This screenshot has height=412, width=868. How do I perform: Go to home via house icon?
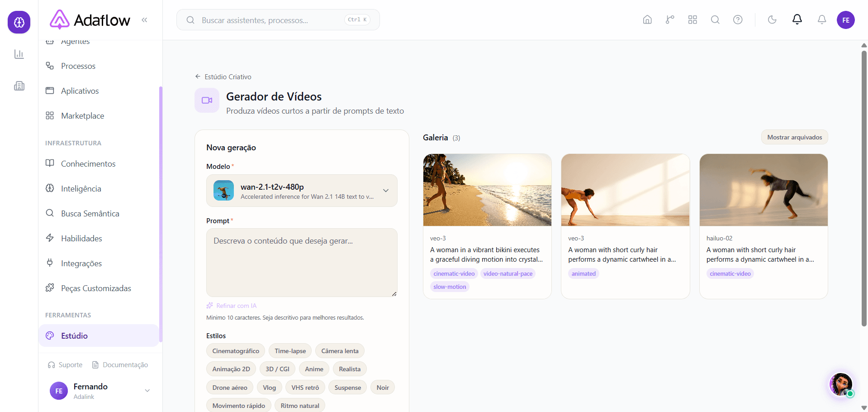(x=647, y=20)
